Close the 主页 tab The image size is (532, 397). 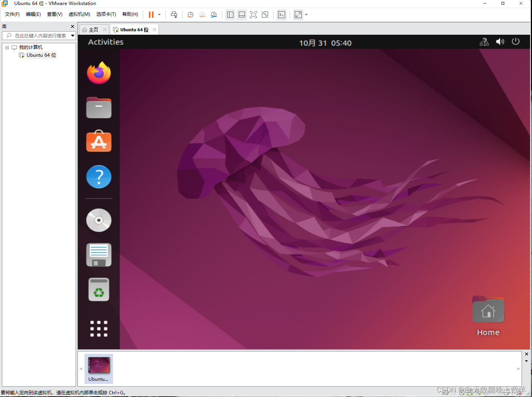point(105,29)
